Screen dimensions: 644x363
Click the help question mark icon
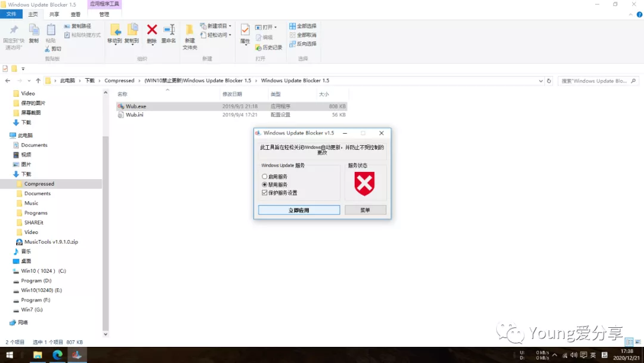(639, 14)
